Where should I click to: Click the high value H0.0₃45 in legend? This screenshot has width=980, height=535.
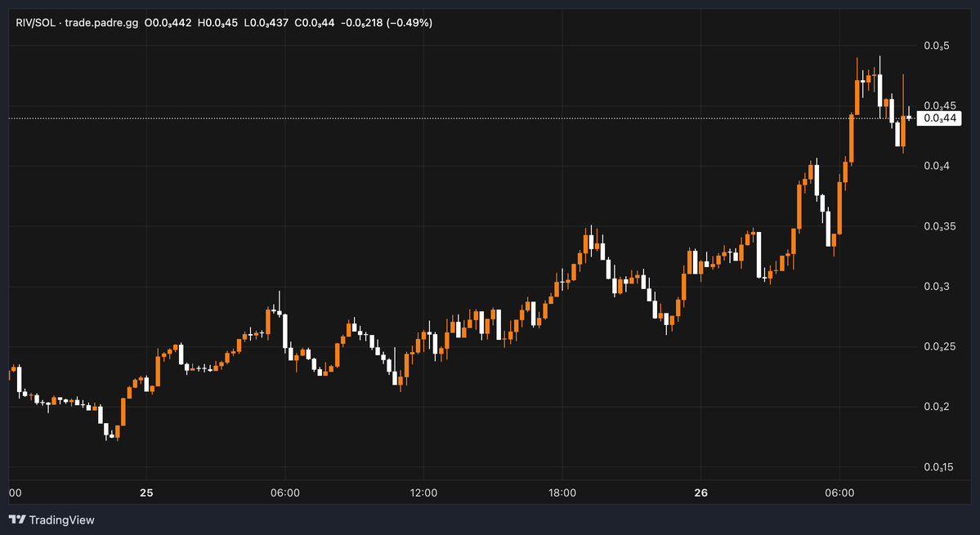pos(217,23)
